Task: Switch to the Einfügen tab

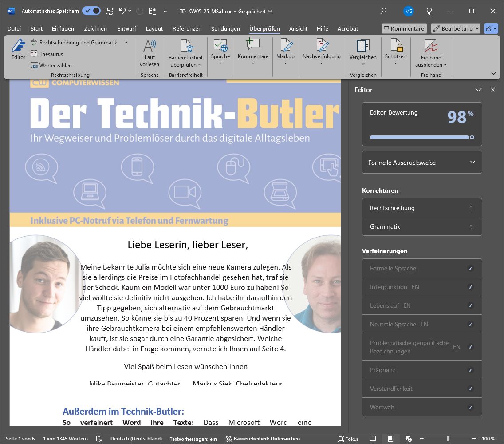Action: [63, 28]
